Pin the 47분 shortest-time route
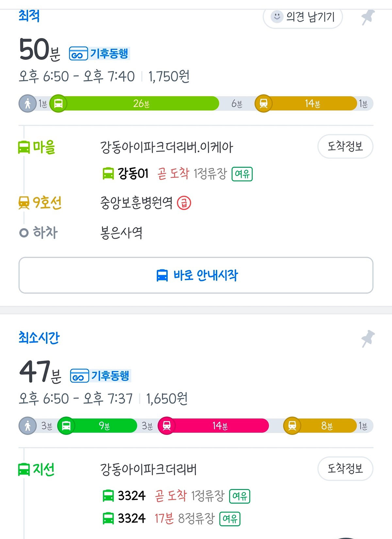Screen dimensions: 392x539 click(x=368, y=339)
